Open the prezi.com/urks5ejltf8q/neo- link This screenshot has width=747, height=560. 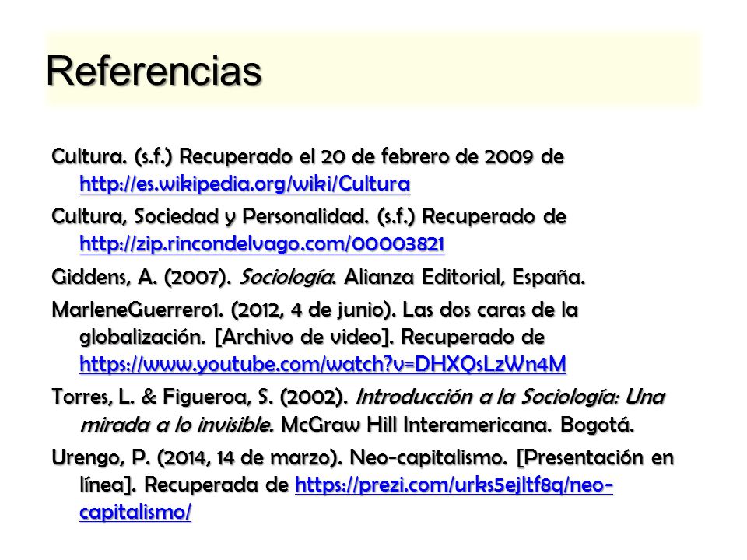[x=454, y=485]
